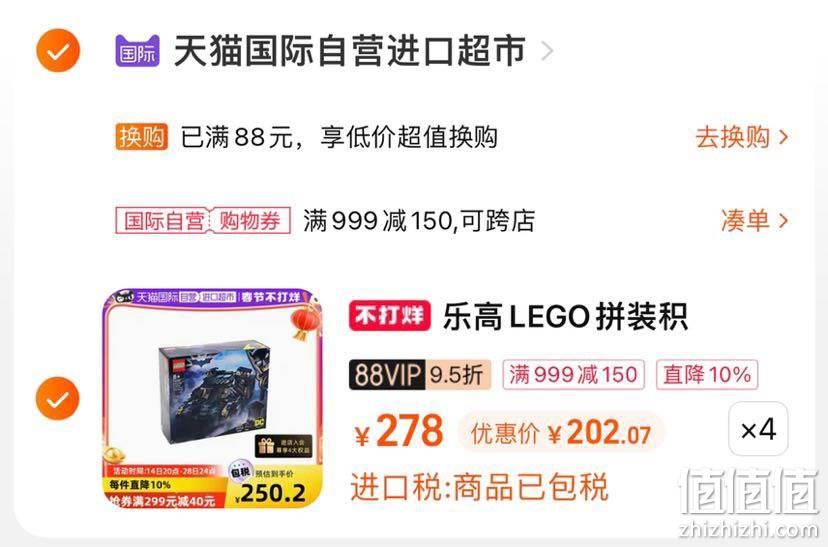Open 天猫国际自营进口超市 store page
Screen dimensions: 828x547
(x=350, y=51)
